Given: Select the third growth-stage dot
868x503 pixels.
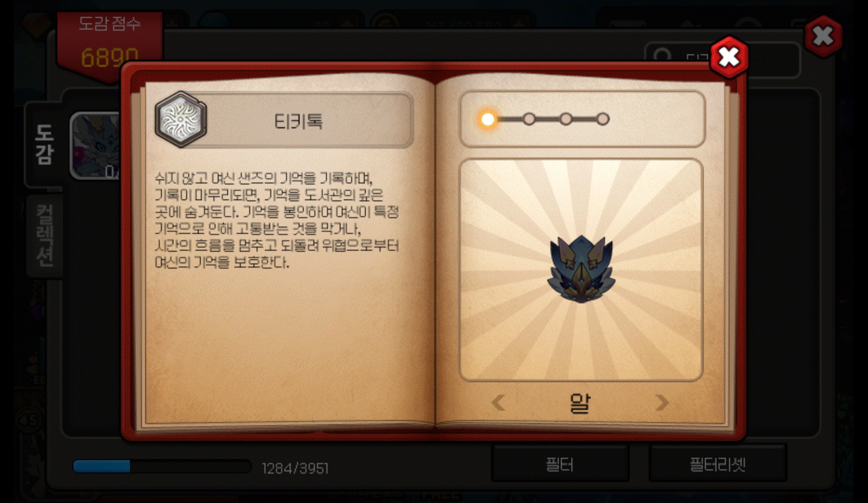Looking at the screenshot, I should tap(566, 119).
